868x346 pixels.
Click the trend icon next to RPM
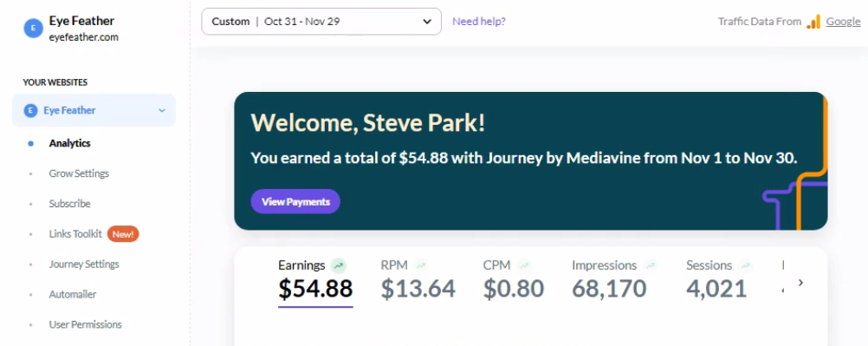(421, 265)
